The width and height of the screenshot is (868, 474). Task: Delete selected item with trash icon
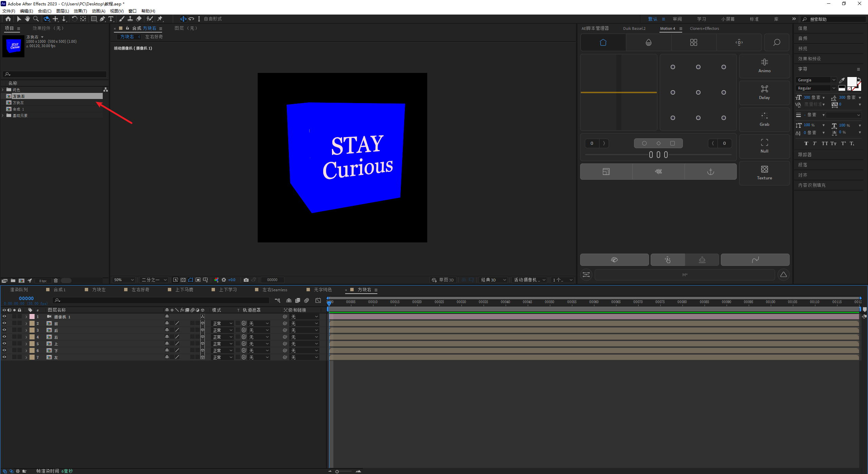tap(56, 280)
